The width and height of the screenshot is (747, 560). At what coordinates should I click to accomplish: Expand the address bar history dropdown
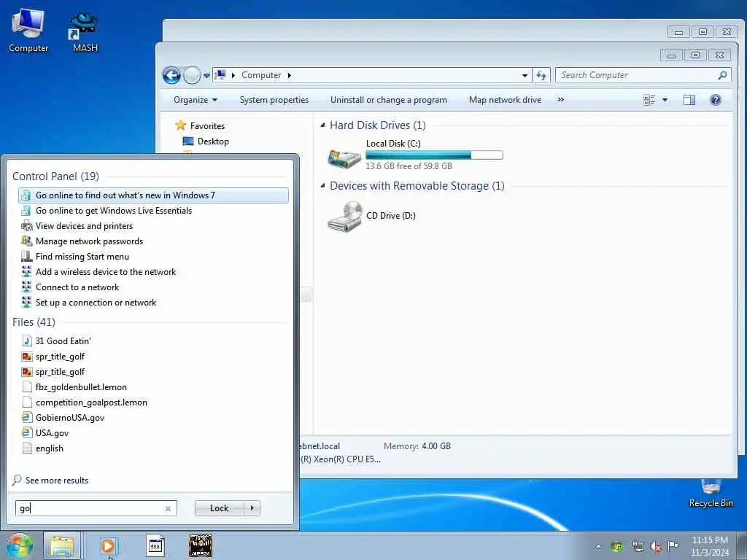pos(525,75)
